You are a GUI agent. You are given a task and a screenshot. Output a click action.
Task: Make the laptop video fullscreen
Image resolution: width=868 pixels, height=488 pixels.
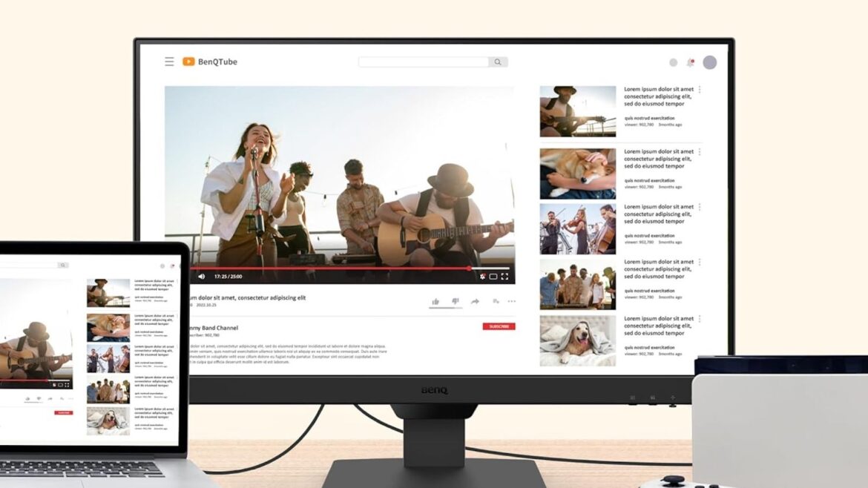click(x=67, y=384)
